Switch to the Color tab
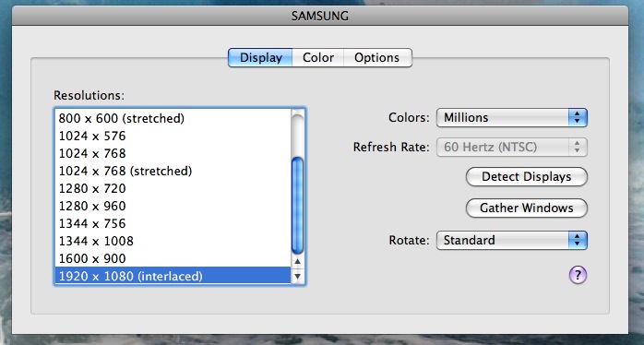 coord(318,57)
